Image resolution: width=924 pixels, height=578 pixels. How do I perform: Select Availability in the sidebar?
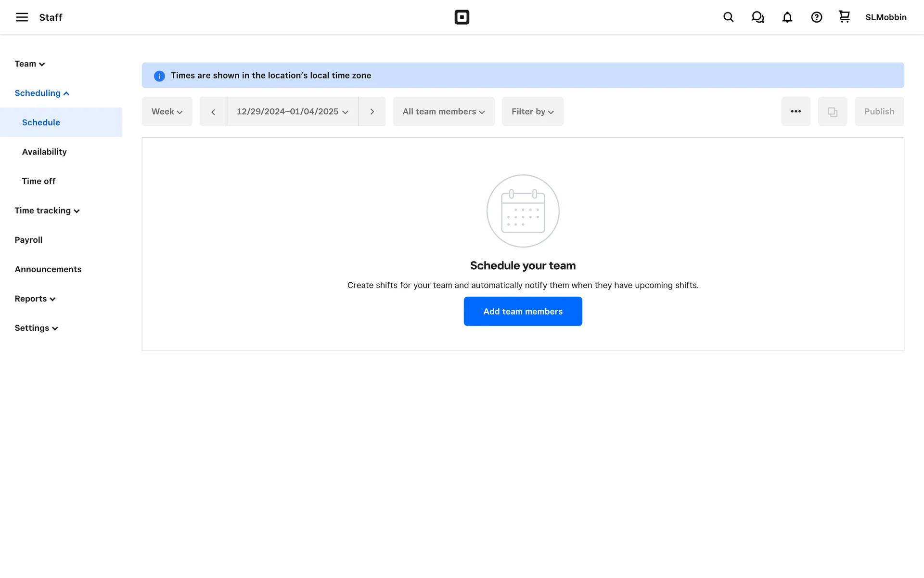coord(44,152)
